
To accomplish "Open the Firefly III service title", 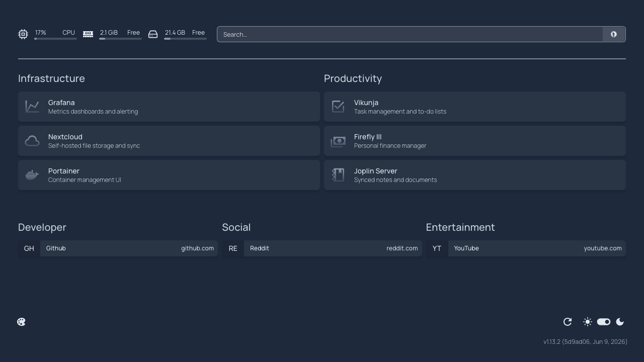I will (x=368, y=137).
